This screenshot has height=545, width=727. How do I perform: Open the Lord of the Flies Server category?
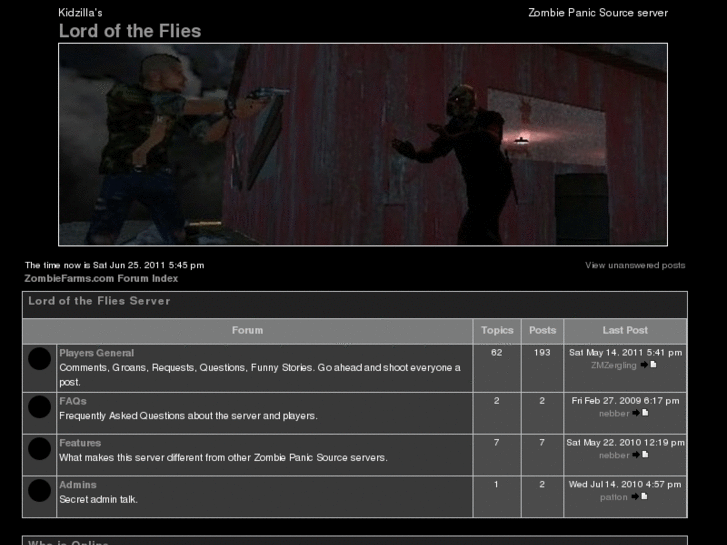[99, 301]
